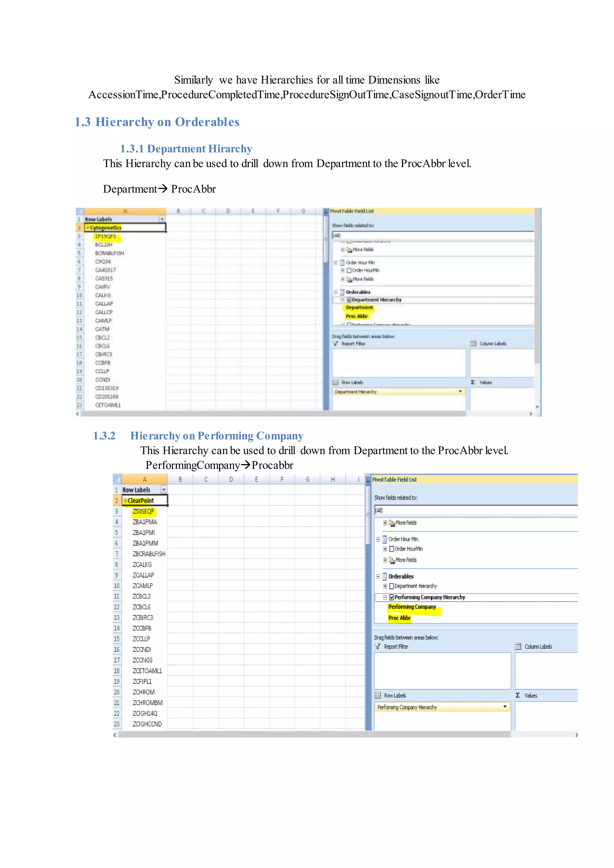Uncheck the Performing Company Hierarchy checkbox
The height and width of the screenshot is (868, 614).
coord(392,597)
